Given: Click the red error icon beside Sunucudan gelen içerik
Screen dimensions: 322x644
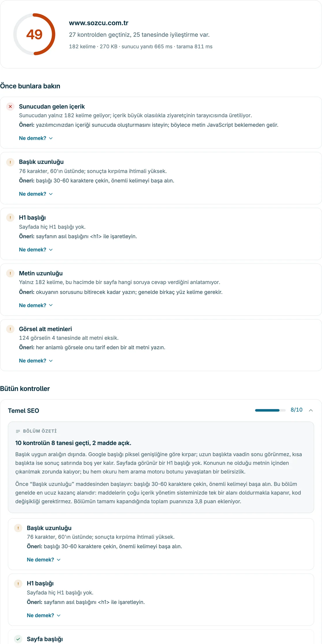Looking at the screenshot, I should point(10,106).
